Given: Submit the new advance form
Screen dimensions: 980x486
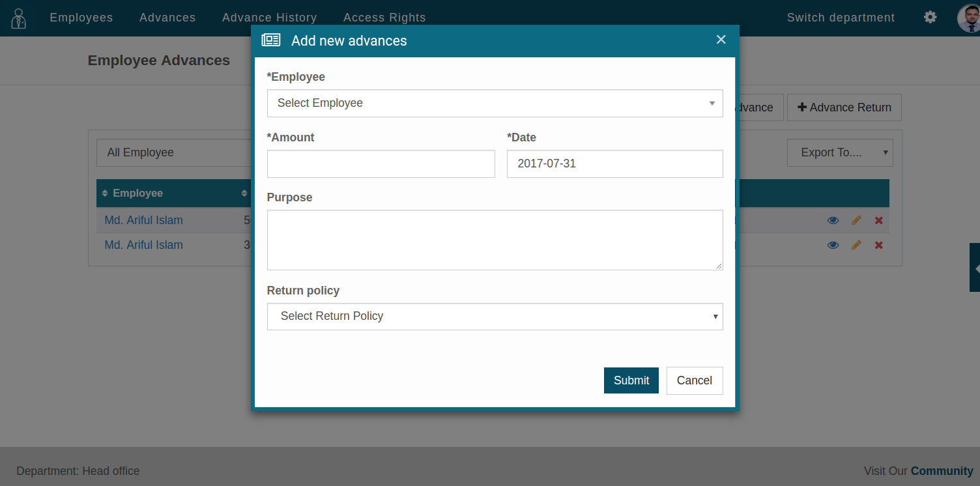Looking at the screenshot, I should 631,380.
